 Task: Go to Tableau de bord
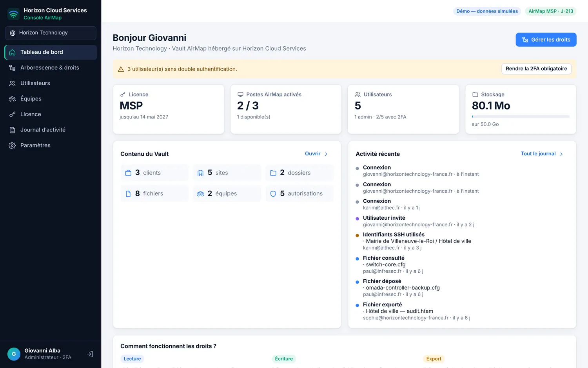coord(51,52)
